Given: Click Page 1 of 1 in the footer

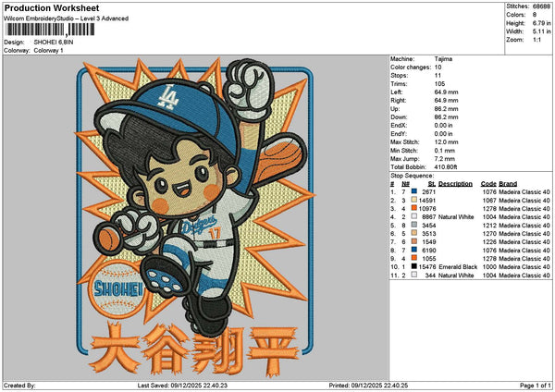Looking at the screenshot, I should point(536,386).
